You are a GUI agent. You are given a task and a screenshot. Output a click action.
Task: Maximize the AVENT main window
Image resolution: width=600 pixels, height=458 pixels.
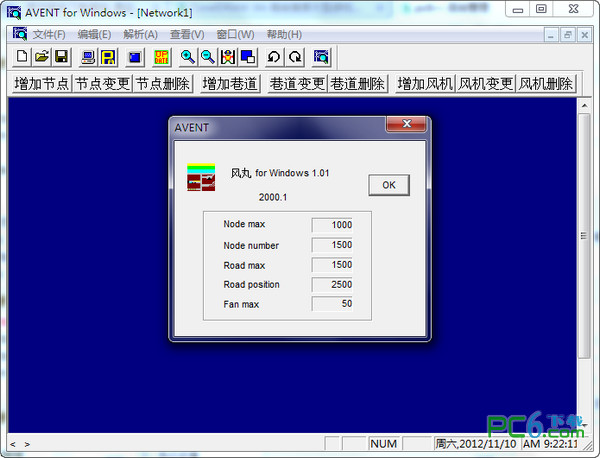coord(541,9)
